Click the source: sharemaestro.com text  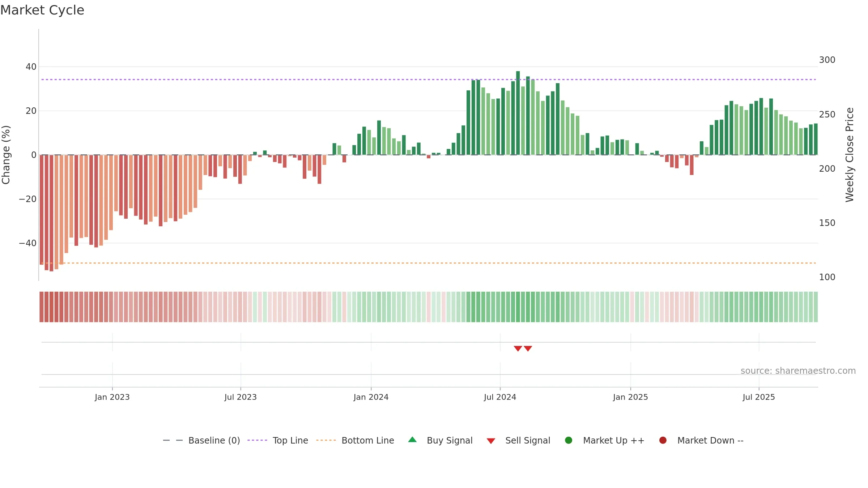click(x=798, y=371)
